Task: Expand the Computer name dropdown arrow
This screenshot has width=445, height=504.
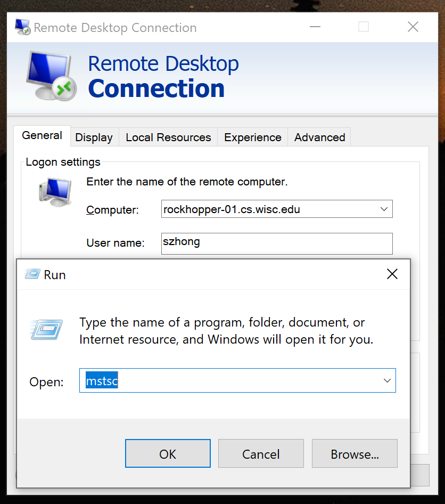Action: (384, 209)
